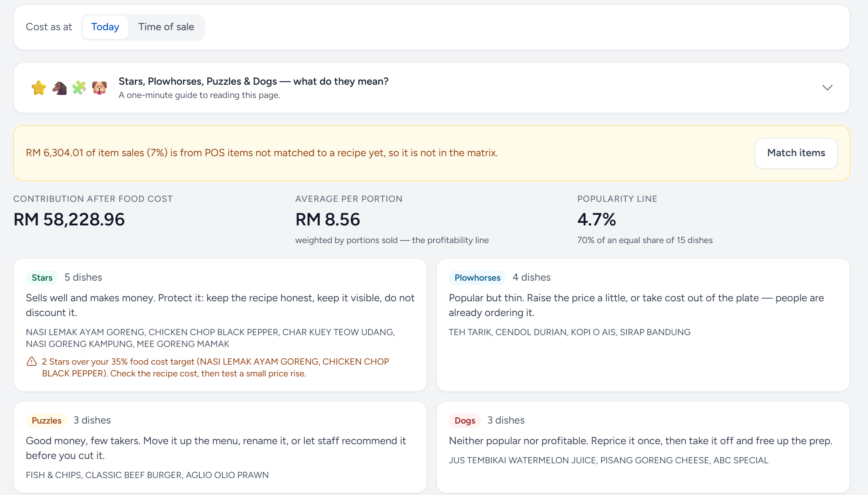The width and height of the screenshot is (868, 495).
Task: Click the Stars category badge
Action: pos(42,277)
